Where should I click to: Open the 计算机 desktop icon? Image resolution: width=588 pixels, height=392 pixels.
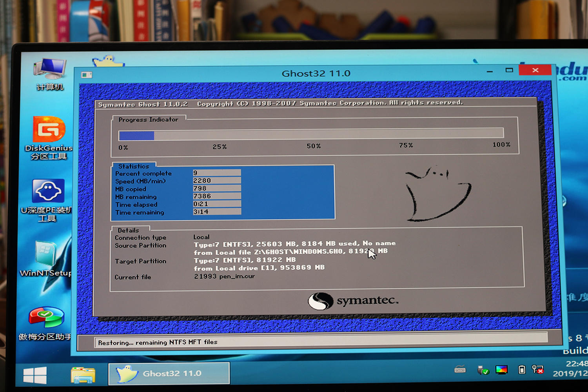point(50,74)
